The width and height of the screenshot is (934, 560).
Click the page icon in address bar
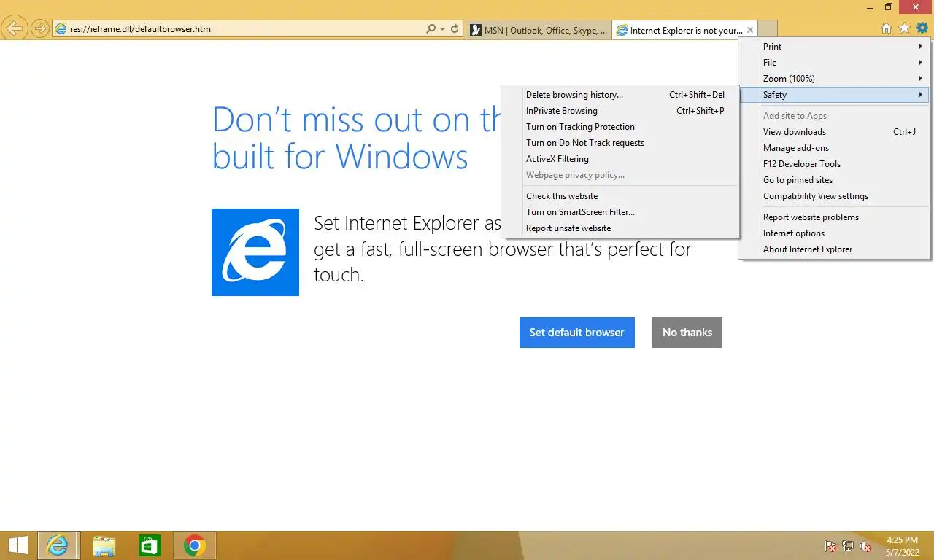pyautogui.click(x=61, y=29)
